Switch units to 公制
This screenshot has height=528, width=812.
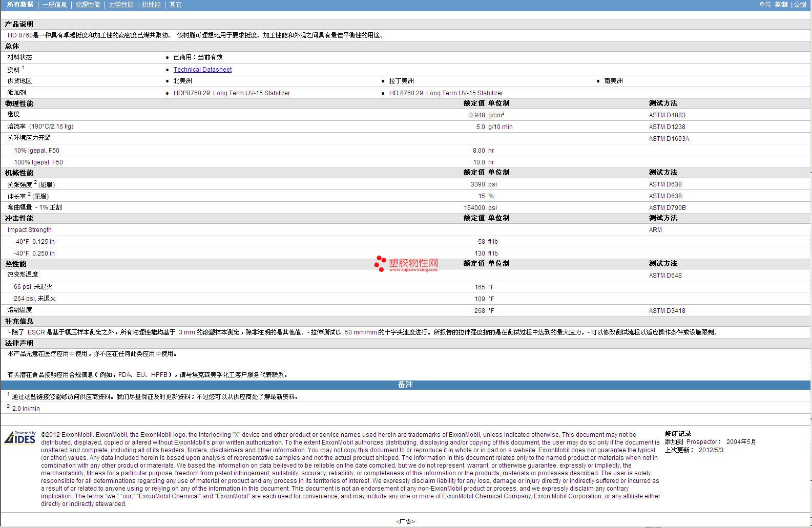800,5
